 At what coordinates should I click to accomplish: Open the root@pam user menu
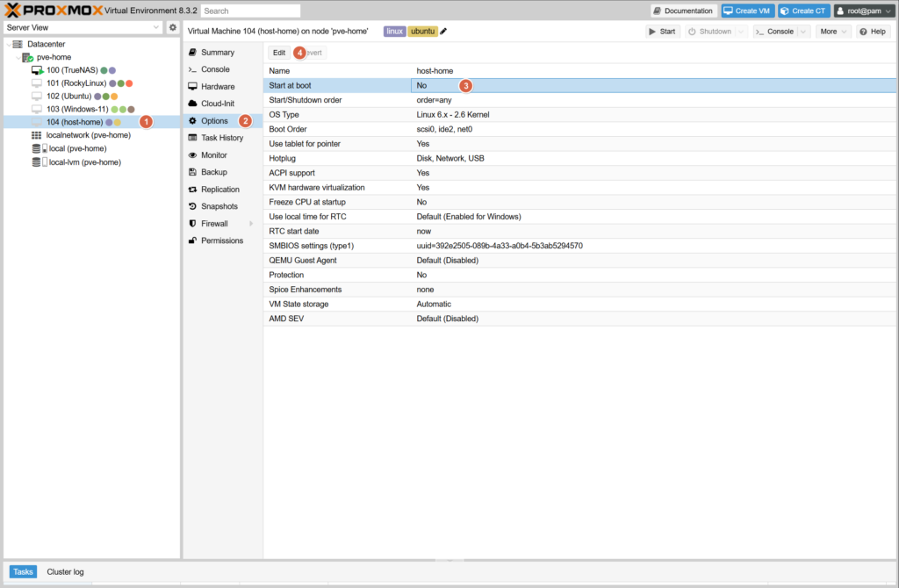pyautogui.click(x=863, y=11)
